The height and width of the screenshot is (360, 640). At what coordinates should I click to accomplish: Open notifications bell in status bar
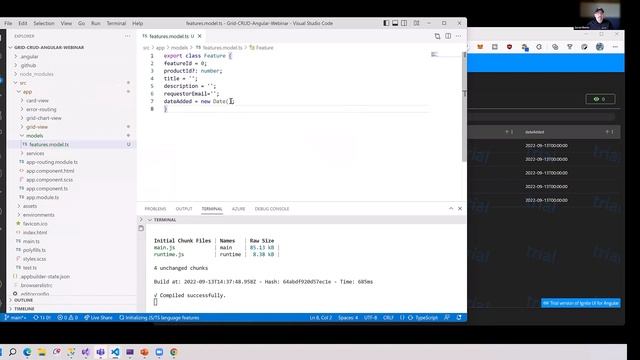459,318
